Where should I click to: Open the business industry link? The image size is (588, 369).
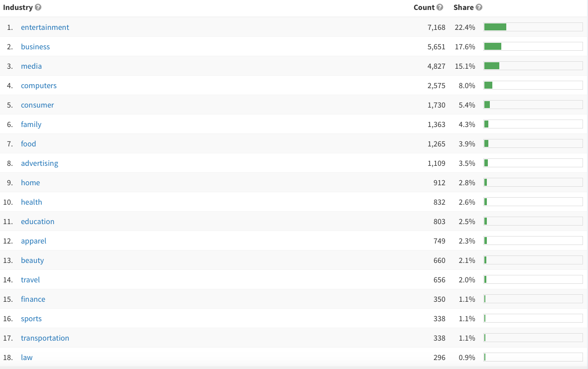pos(35,47)
